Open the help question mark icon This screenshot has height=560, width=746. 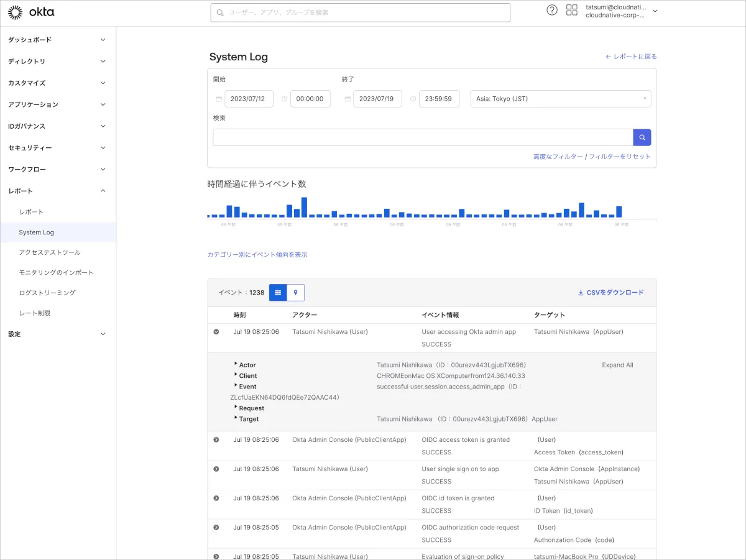pos(551,10)
